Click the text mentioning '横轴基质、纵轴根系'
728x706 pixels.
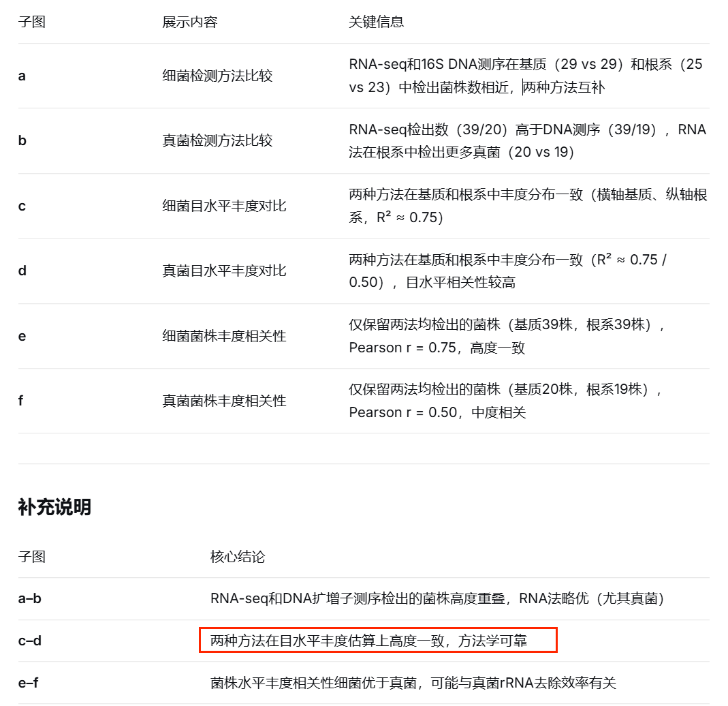(x=528, y=206)
